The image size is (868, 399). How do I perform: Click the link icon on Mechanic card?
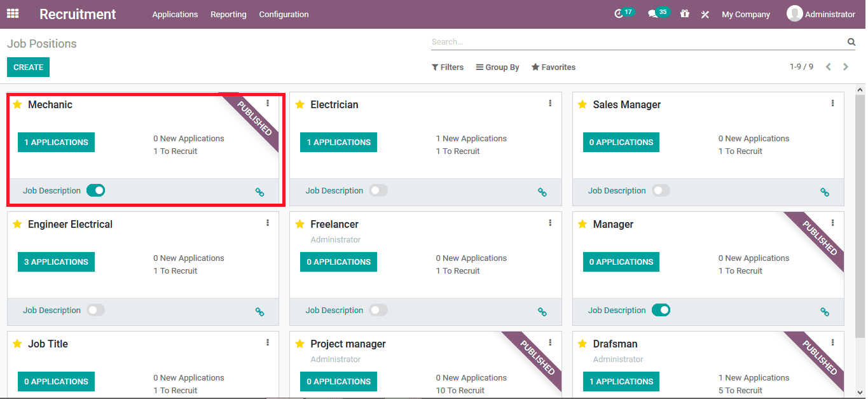tap(259, 192)
